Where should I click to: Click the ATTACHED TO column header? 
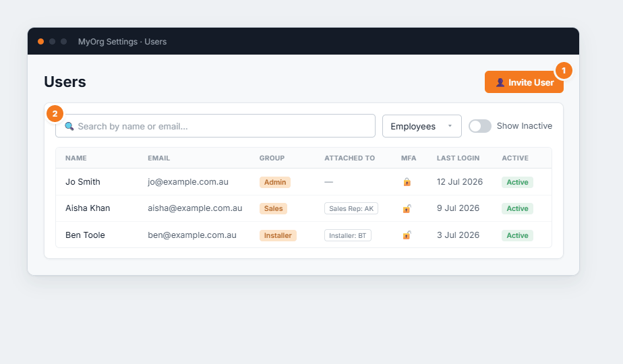coord(350,158)
